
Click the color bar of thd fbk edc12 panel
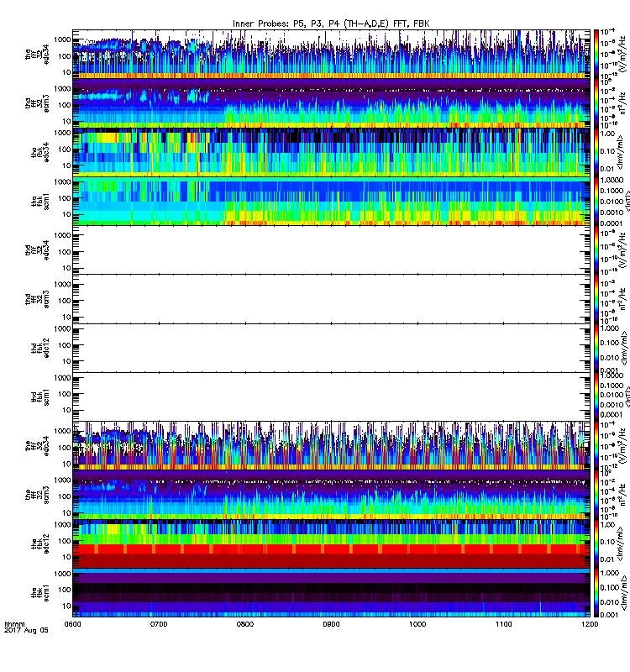pos(596,348)
